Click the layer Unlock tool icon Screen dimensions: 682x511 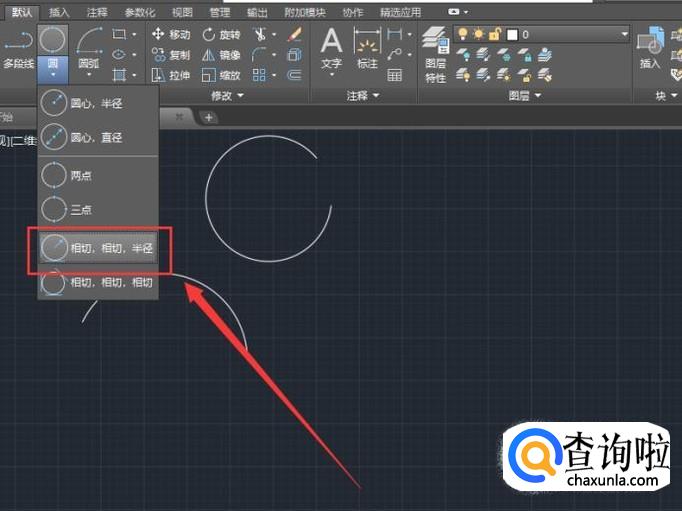(525, 75)
